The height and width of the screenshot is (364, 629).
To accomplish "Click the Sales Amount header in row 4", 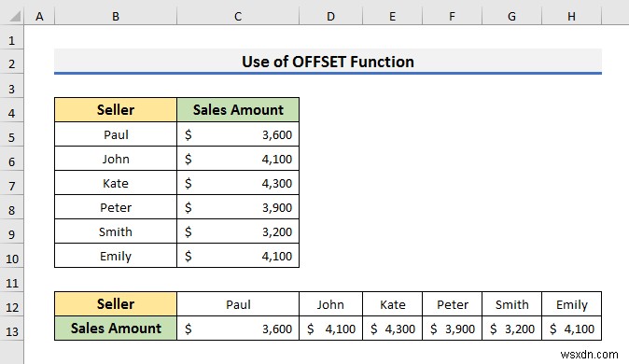I will pos(238,109).
